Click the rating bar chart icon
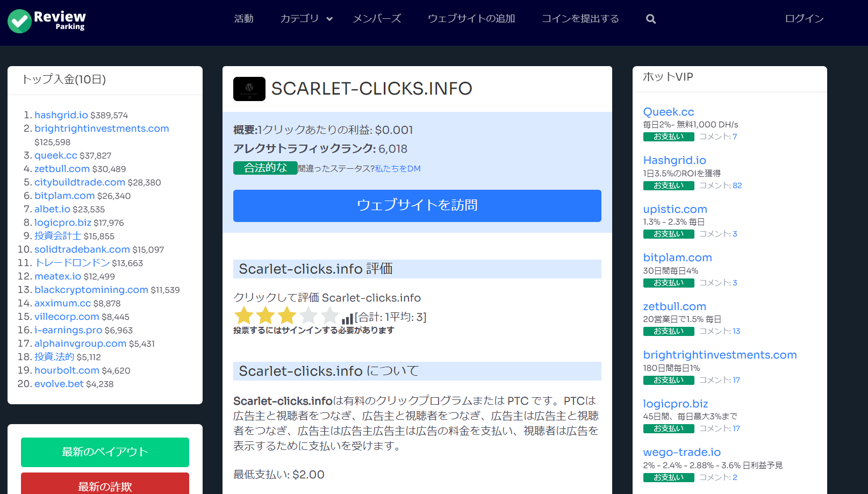The height and width of the screenshot is (494, 868). 347,319
